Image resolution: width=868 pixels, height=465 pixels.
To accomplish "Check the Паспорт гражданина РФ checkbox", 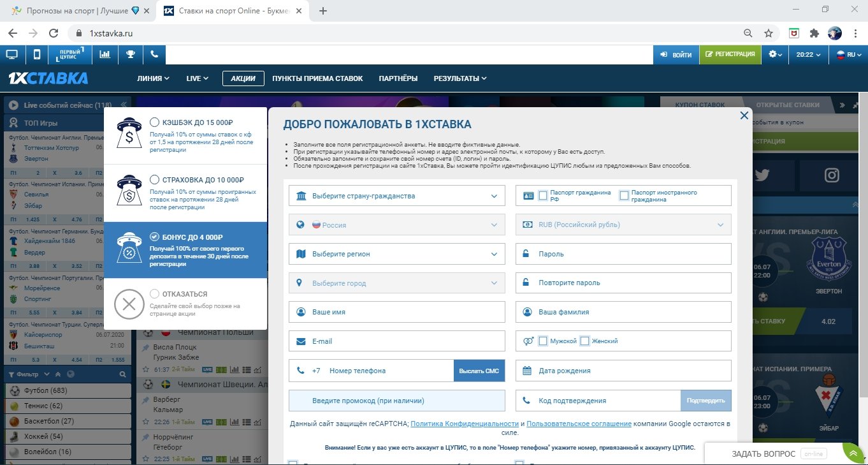I will (543, 196).
